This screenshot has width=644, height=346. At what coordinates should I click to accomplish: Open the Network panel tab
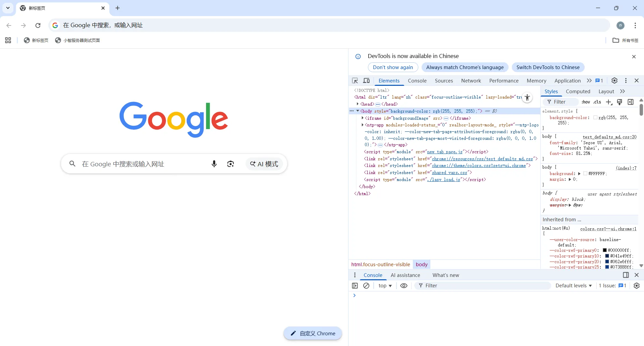[x=471, y=80]
